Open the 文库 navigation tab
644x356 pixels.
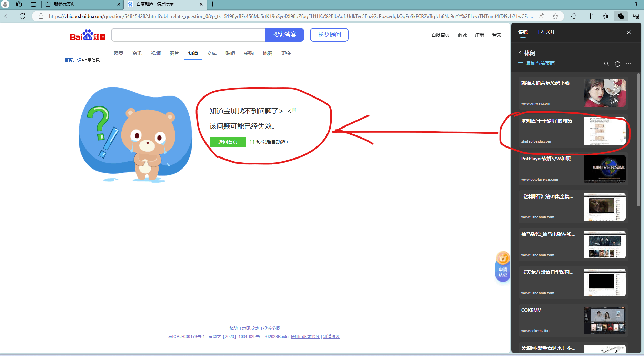[212, 53]
